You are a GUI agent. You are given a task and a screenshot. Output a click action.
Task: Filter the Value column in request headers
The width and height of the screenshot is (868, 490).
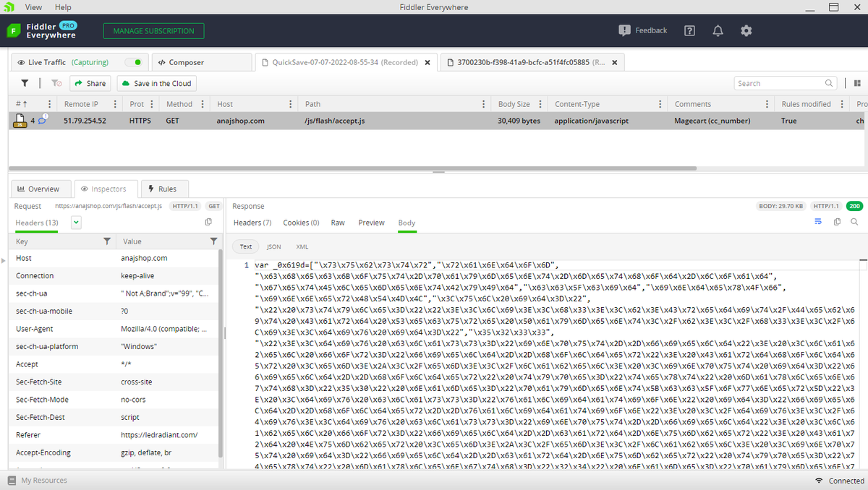[x=213, y=241]
